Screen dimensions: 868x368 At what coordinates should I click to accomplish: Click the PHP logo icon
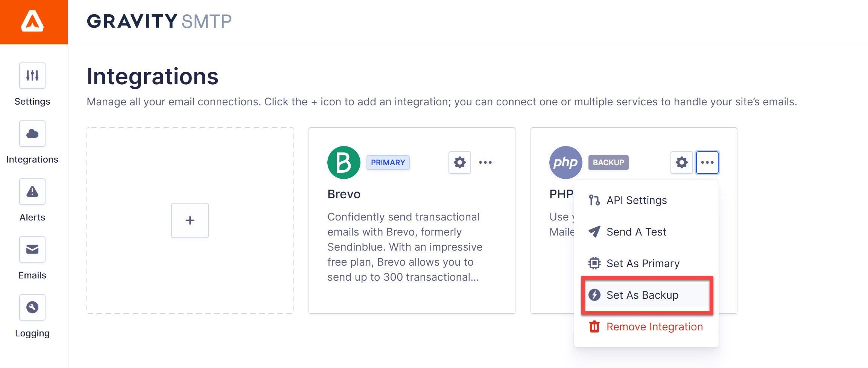tap(565, 163)
